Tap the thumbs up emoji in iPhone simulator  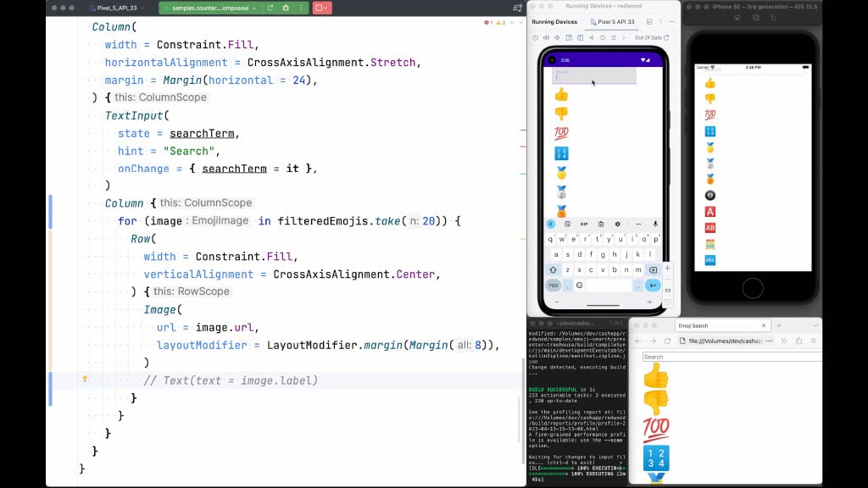tap(710, 84)
